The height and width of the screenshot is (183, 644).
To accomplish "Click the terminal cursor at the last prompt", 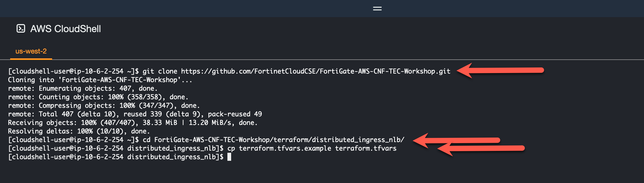I will (229, 157).
